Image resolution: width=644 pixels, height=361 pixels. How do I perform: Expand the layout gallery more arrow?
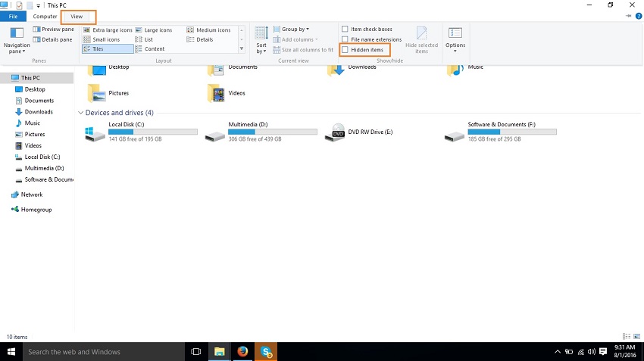[x=242, y=48]
